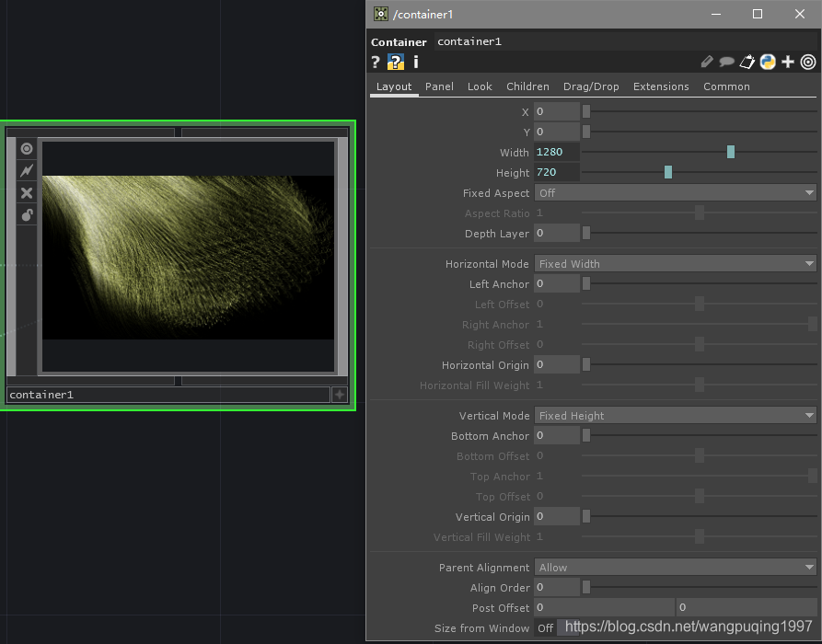This screenshot has height=644, width=822.
Task: Open the Children tab
Action: point(528,86)
